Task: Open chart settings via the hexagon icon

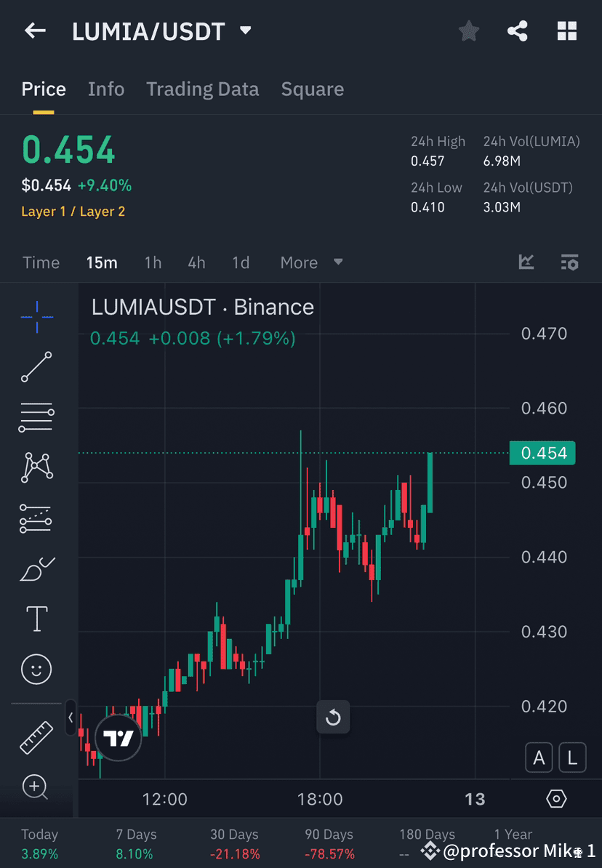Action: [555, 798]
